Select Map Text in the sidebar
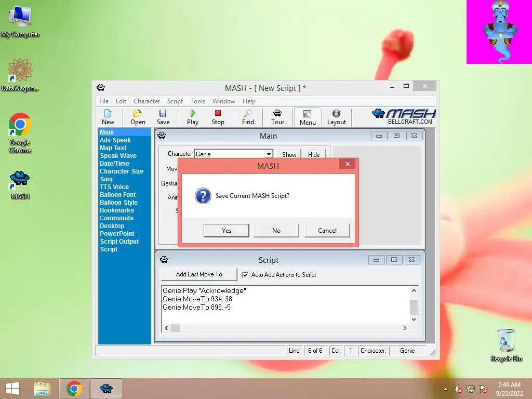The width and height of the screenshot is (532, 399). [x=113, y=148]
